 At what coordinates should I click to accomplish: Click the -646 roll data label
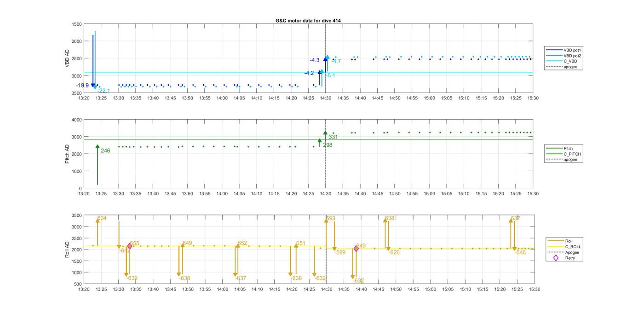point(520,252)
